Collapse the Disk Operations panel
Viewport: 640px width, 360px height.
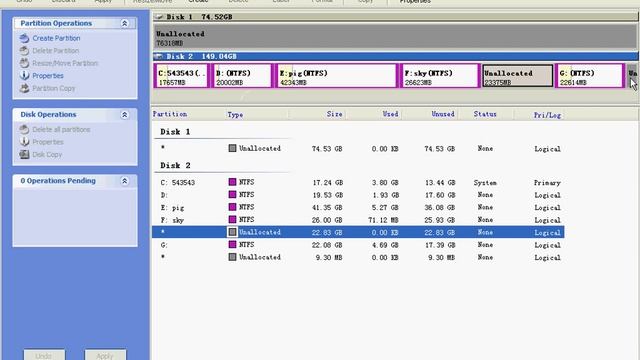[124, 115]
